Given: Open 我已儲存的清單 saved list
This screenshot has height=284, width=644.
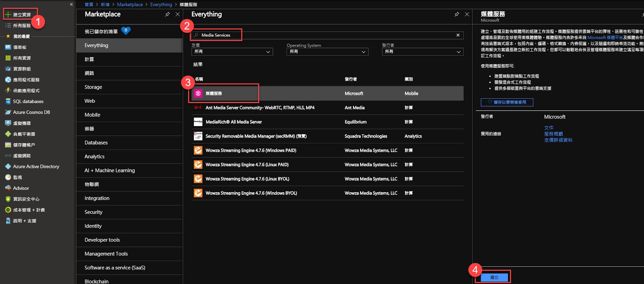Looking at the screenshot, I should 101,31.
